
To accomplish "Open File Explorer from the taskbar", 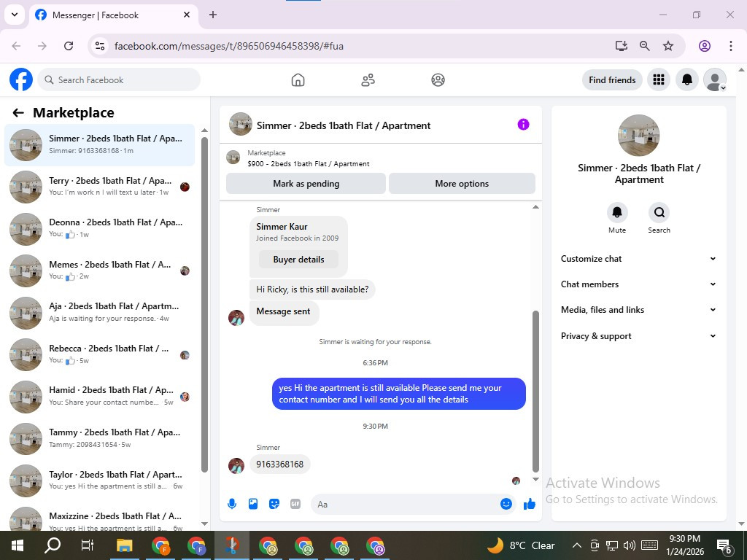I will click(x=125, y=545).
